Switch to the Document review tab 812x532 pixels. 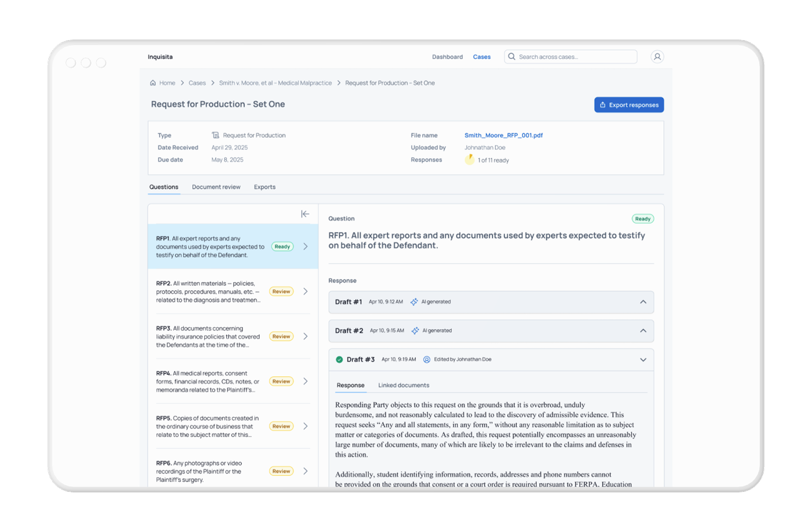(216, 187)
